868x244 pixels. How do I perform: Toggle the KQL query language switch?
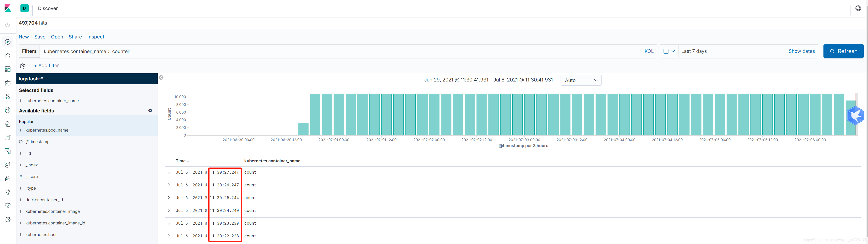pyautogui.click(x=649, y=51)
